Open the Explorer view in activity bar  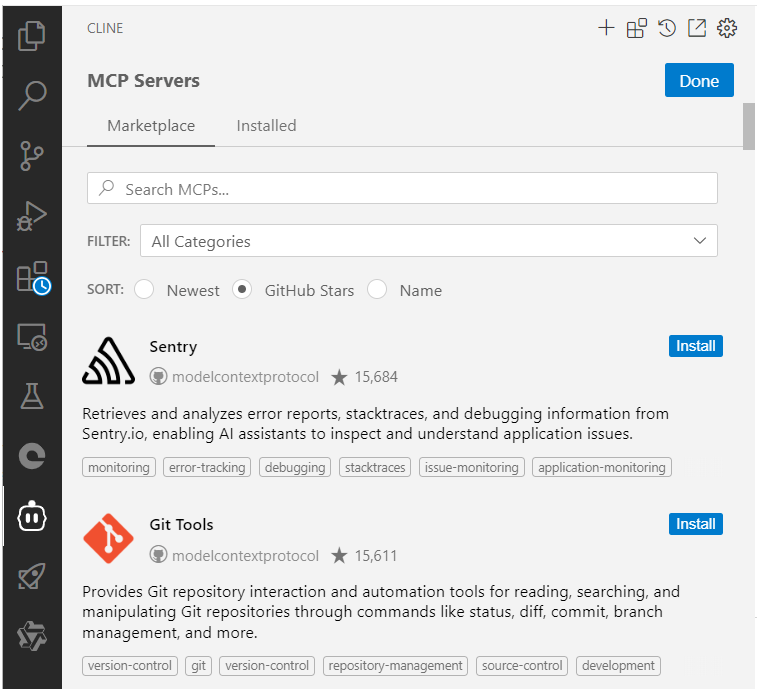click(x=32, y=36)
